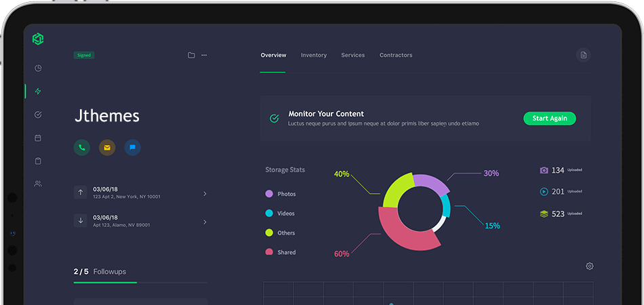Click the 2 / 5 Followups label
The image size is (644, 305).
coord(100,271)
